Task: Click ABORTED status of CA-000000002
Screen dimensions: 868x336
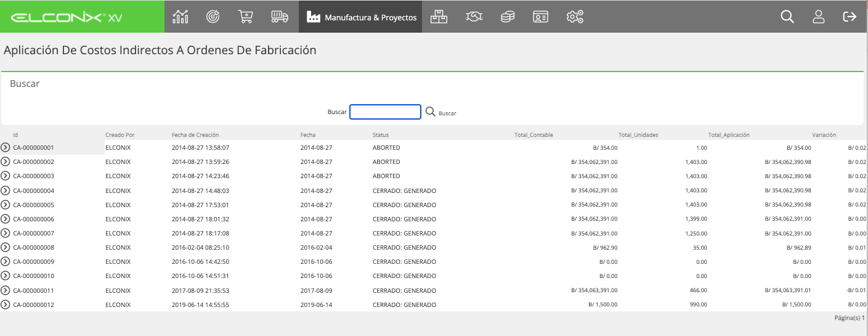Action: point(386,162)
